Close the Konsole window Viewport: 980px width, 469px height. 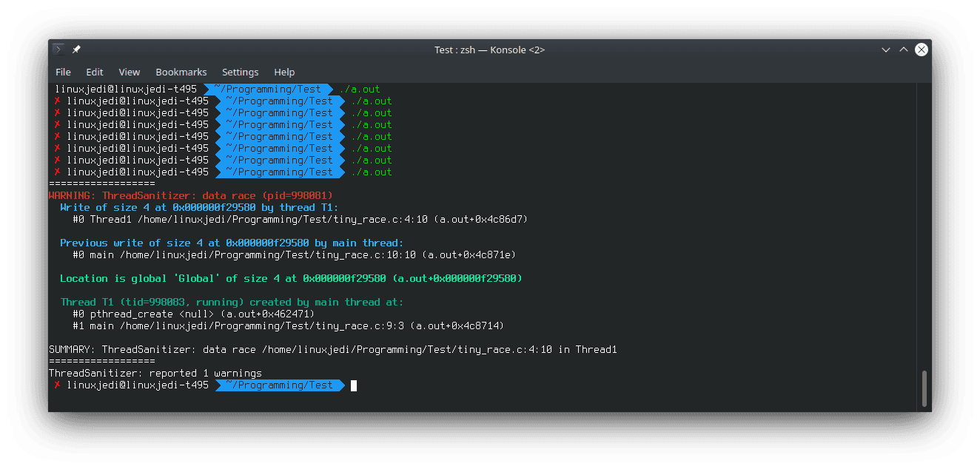click(x=922, y=50)
